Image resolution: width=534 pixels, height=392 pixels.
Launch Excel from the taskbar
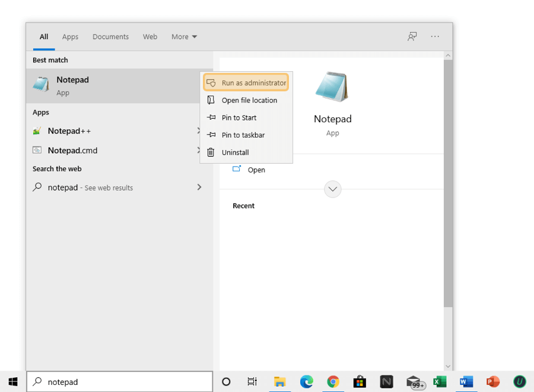coord(440,382)
